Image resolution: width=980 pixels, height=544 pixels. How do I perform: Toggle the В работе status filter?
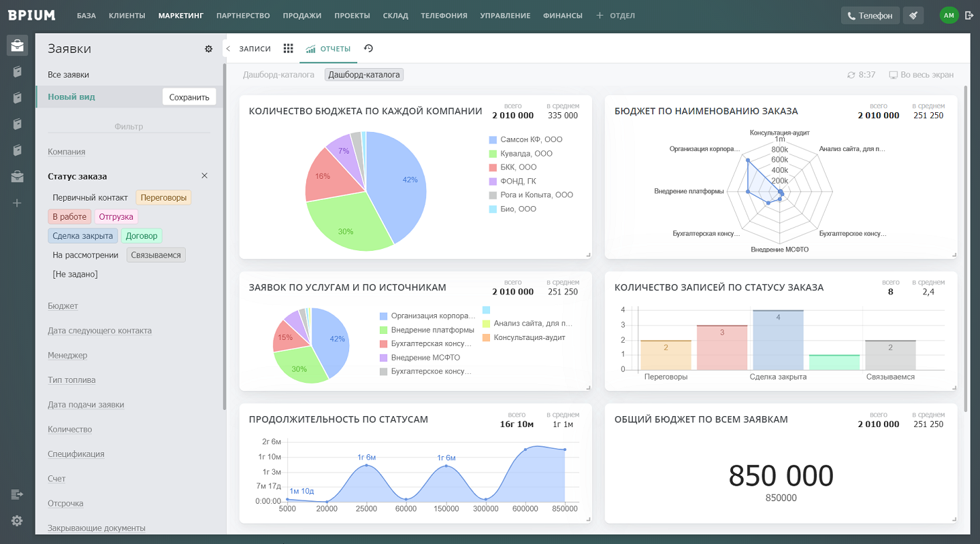pyautogui.click(x=69, y=217)
